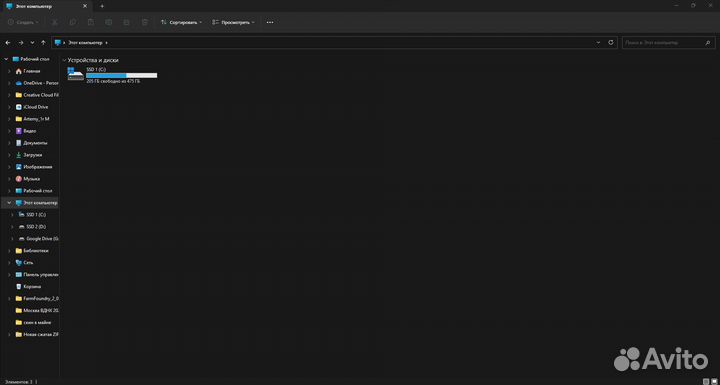This screenshot has height=385, width=720.
Task: Go back with the left arrow
Action: tap(8, 42)
